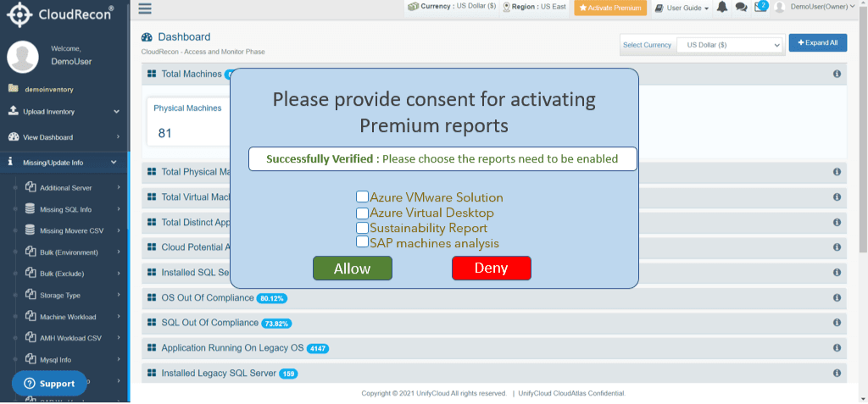The height and width of the screenshot is (404, 868).
Task: Expand SQL Out Of Compliance panel
Action: point(494,323)
